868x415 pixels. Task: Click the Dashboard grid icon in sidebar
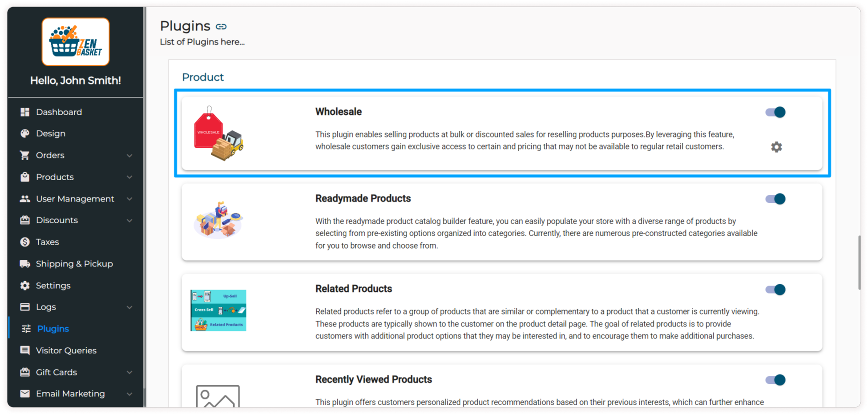pyautogui.click(x=25, y=112)
